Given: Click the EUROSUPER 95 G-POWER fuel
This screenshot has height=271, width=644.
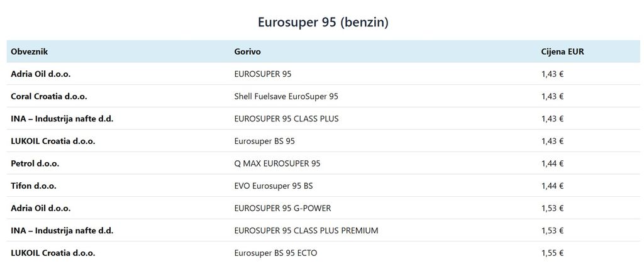Looking at the screenshot, I should pos(282,208).
